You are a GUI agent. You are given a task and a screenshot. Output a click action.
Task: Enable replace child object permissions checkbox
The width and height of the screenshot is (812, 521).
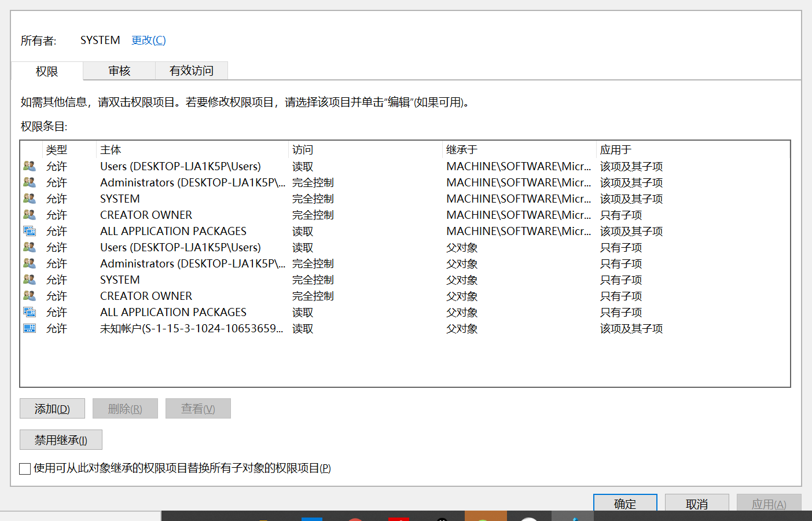tap(25, 468)
